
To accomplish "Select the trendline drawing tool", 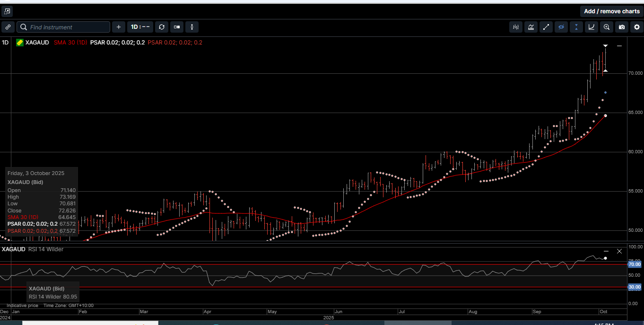I will 546,27.
